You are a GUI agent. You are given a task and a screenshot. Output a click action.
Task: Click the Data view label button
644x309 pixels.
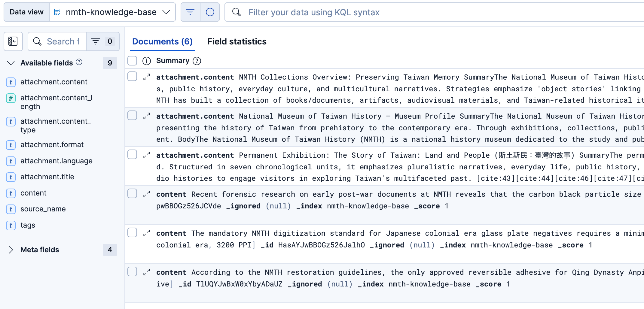(x=26, y=12)
